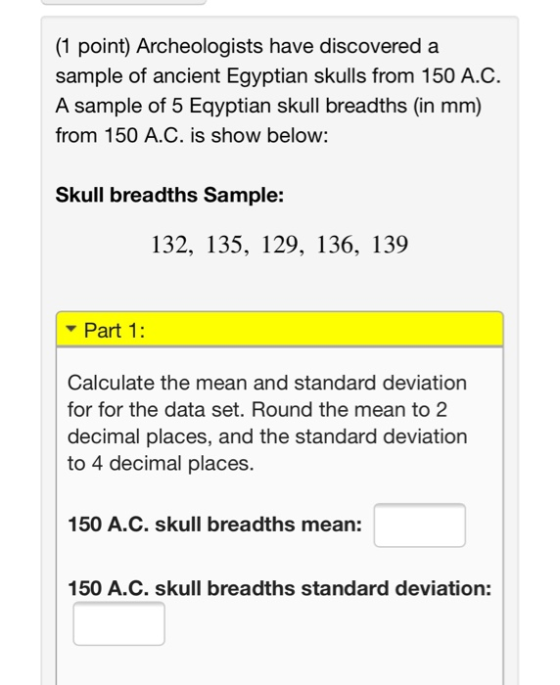This screenshot has width=560, height=685.
Task: Select the sample value 139
Action: pos(390,245)
